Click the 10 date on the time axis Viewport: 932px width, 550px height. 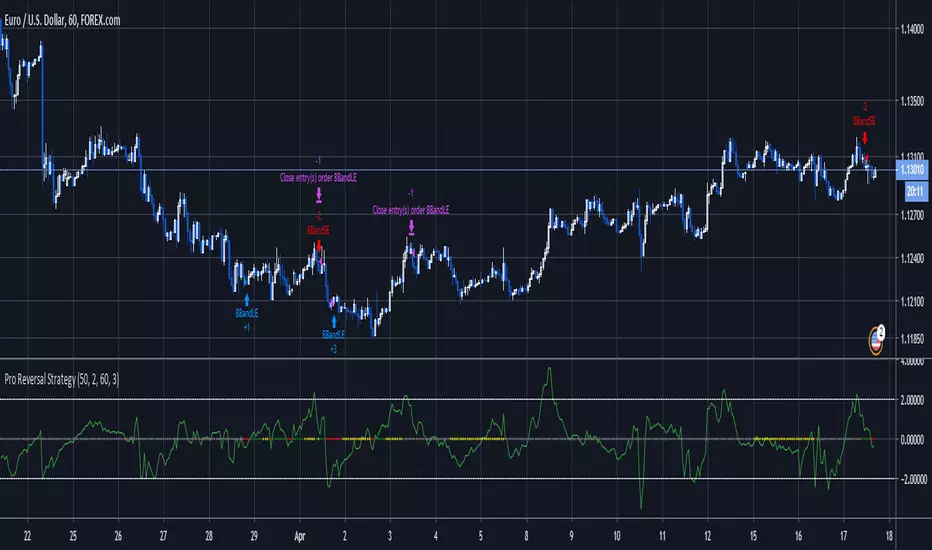click(x=617, y=536)
